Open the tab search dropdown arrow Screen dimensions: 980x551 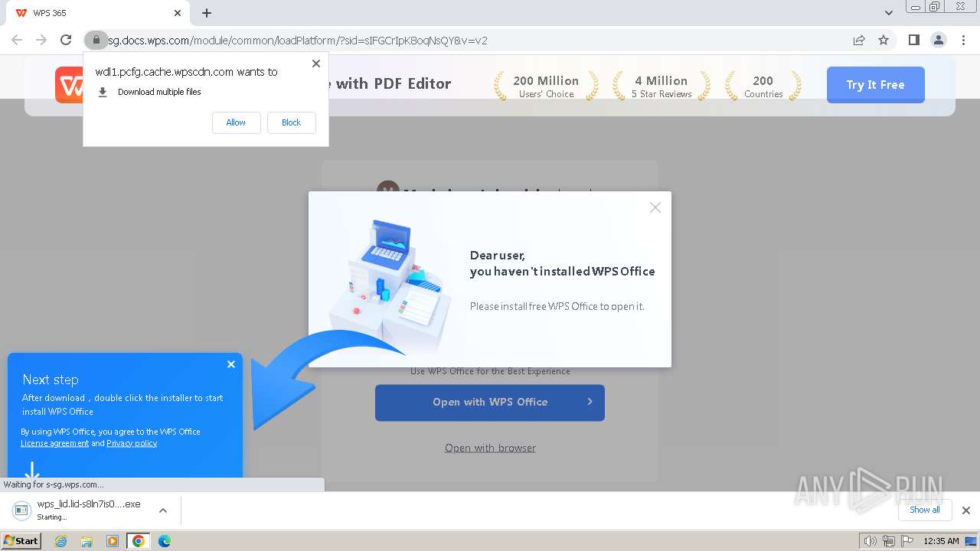click(x=889, y=13)
